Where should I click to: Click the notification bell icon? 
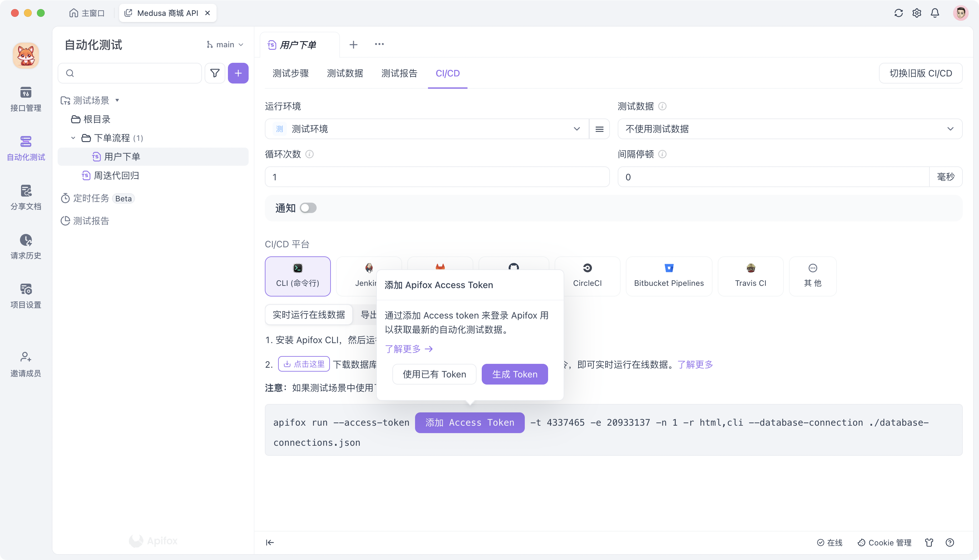point(935,13)
